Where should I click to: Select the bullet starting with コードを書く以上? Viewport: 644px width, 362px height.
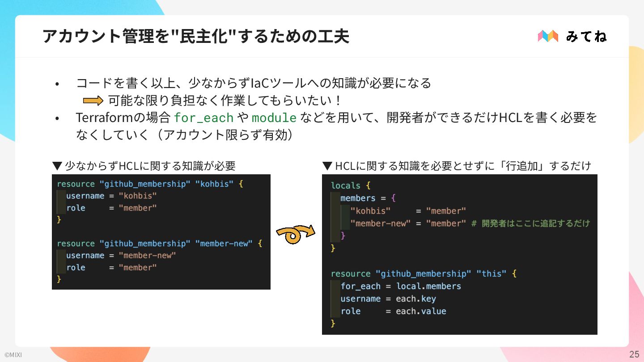click(x=254, y=83)
